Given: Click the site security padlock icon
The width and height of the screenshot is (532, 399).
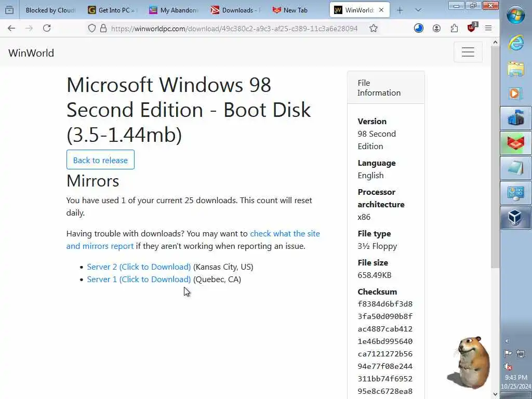Looking at the screenshot, I should tap(103, 29).
